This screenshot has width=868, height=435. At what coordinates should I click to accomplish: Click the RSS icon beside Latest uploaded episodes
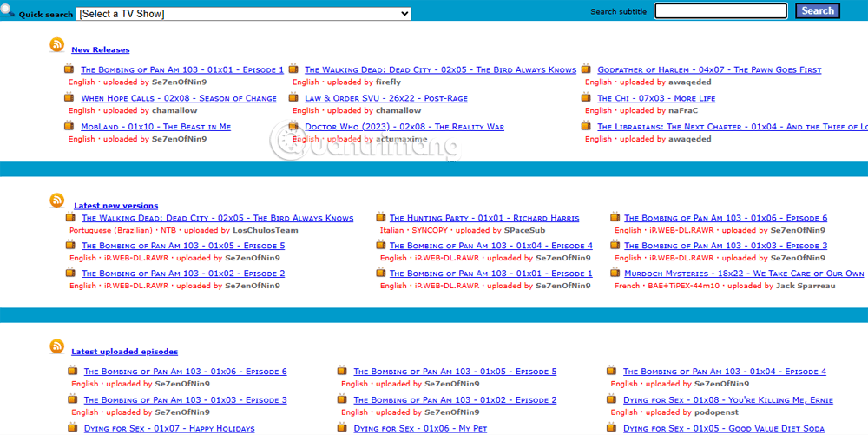[x=57, y=346]
